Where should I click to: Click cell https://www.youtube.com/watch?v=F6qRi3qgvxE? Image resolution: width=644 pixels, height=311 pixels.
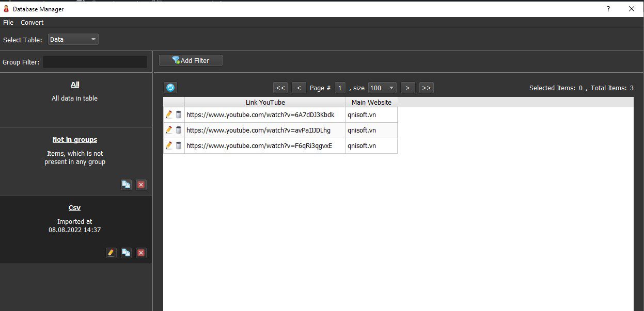pyautogui.click(x=265, y=146)
